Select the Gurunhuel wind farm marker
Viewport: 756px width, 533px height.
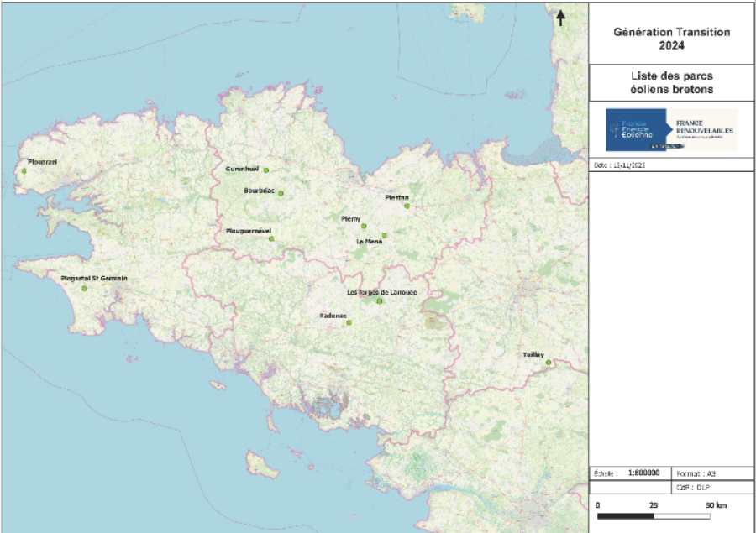coord(266,170)
